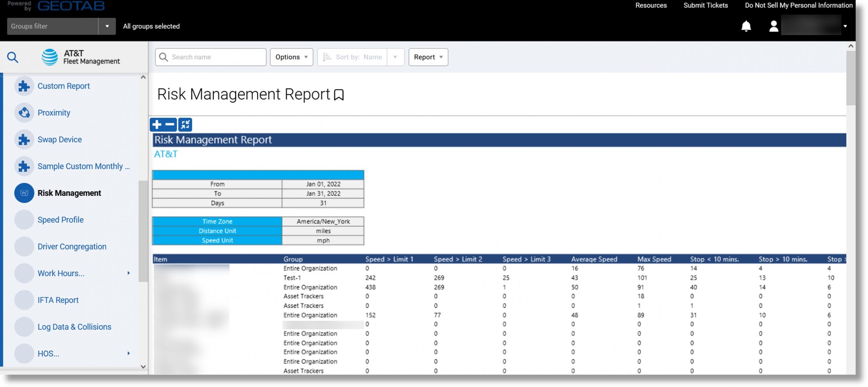
Task: Click the Group column header
Action: [x=293, y=259]
